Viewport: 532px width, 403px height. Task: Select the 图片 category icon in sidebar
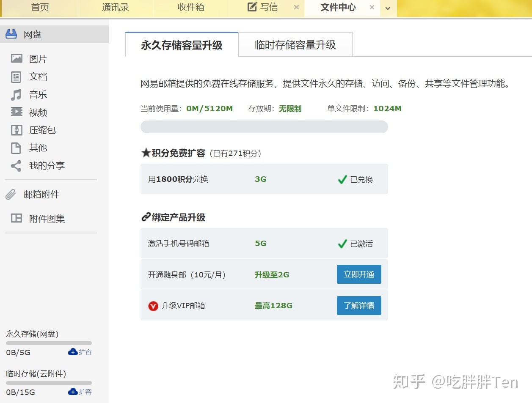click(16, 58)
